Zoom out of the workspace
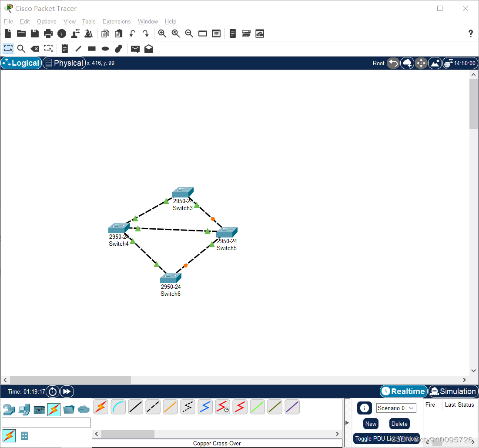This screenshot has width=479, height=448. 189,33
